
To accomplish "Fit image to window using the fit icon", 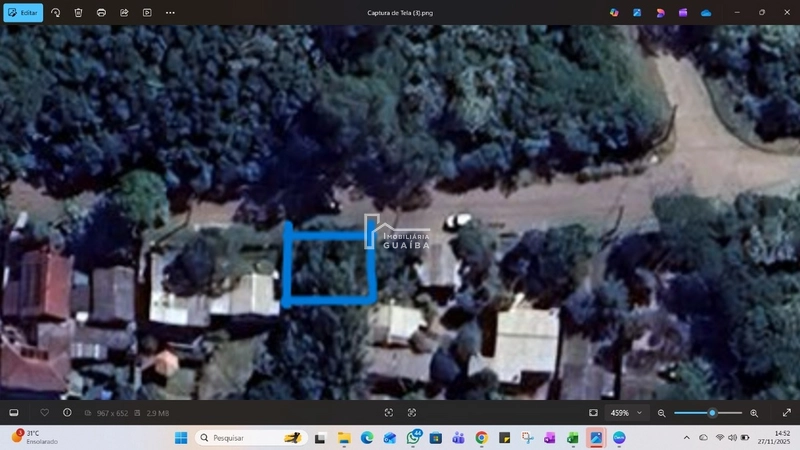I will point(593,412).
